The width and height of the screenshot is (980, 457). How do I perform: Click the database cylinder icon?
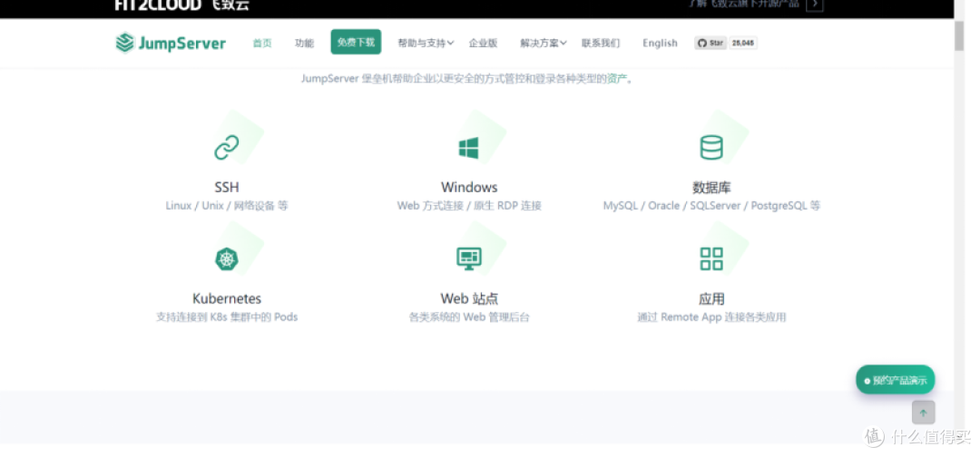(x=711, y=147)
